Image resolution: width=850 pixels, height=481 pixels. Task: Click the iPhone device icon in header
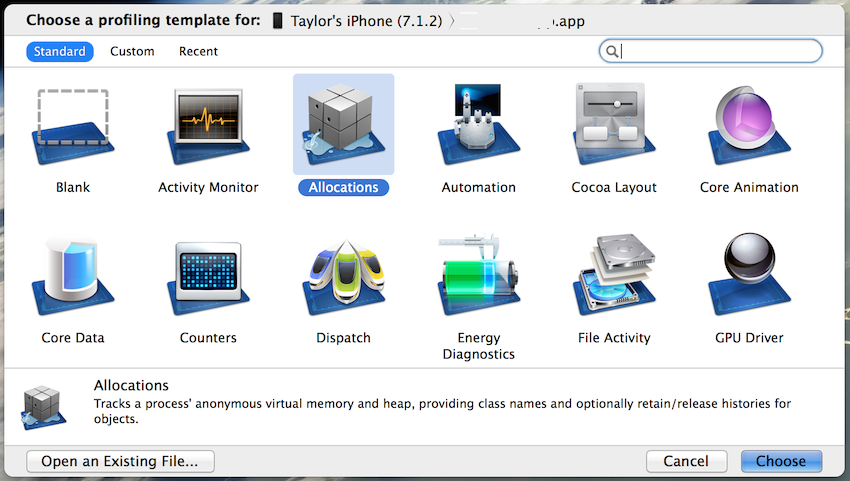(x=278, y=21)
